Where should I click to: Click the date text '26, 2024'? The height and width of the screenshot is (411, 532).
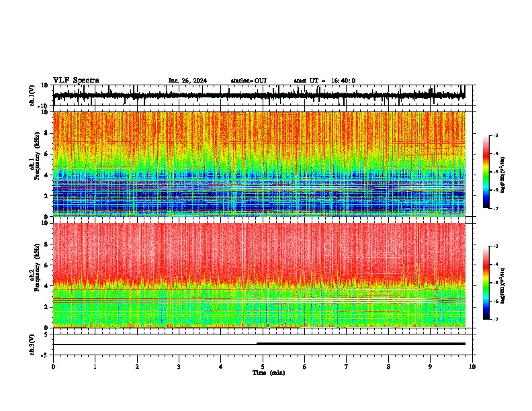coord(193,81)
